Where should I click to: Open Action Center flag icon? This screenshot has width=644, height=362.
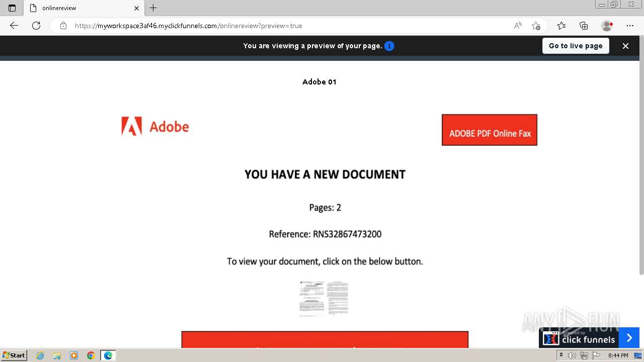[596, 355]
